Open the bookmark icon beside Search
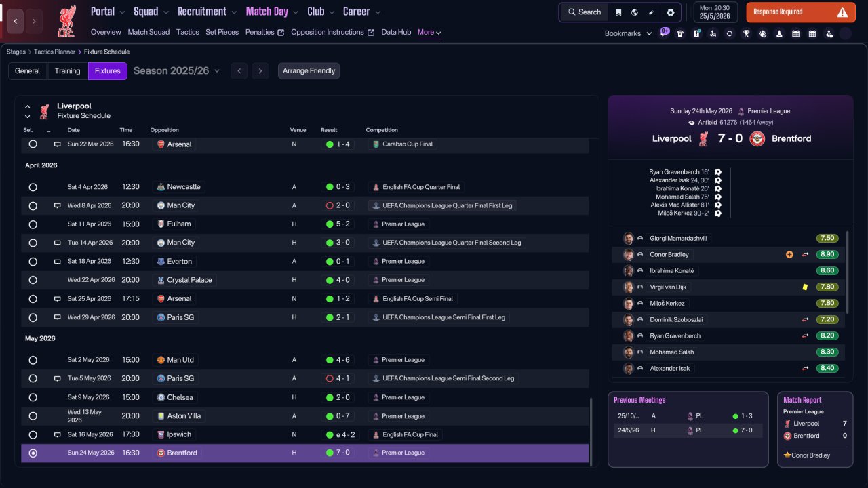The height and width of the screenshot is (488, 868). pos(618,12)
